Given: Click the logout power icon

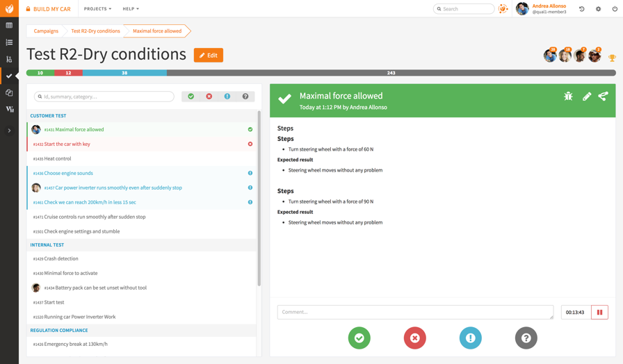Looking at the screenshot, I should [615, 9].
